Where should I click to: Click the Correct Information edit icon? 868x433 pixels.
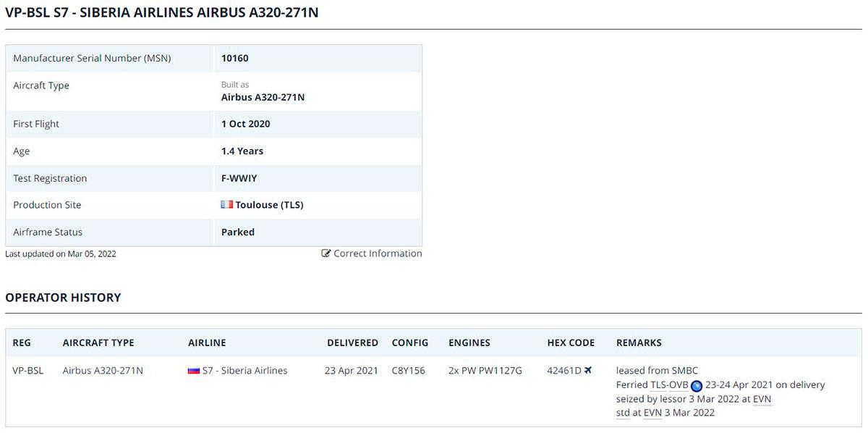pos(326,253)
